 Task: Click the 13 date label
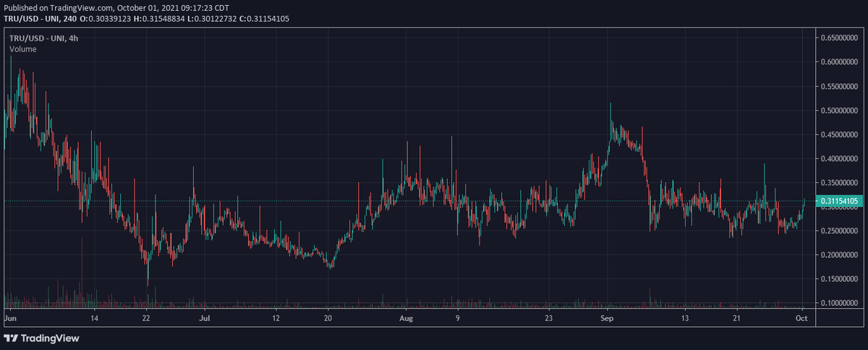click(x=685, y=317)
